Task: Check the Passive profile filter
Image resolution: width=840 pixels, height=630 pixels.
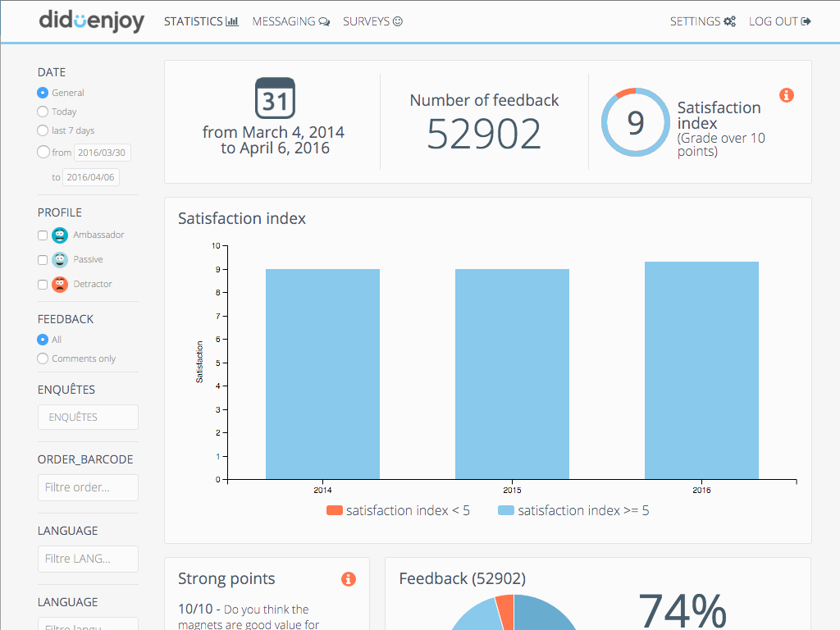Action: pyautogui.click(x=41, y=259)
